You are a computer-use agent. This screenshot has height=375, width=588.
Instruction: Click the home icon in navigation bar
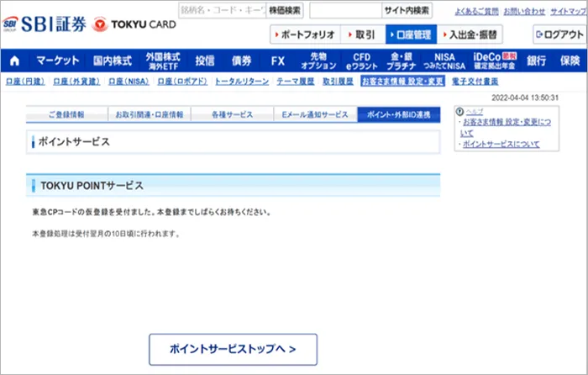click(x=15, y=61)
